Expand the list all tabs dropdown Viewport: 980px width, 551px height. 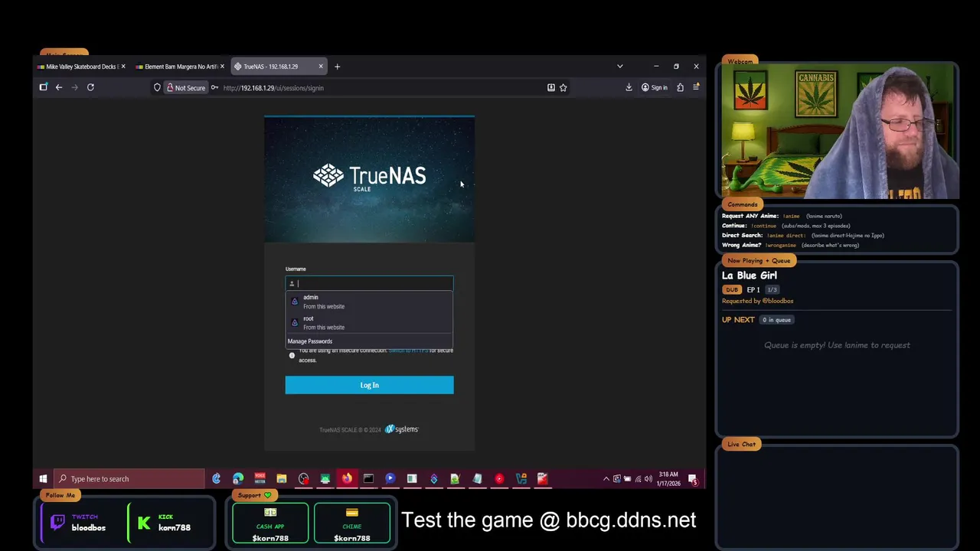pyautogui.click(x=620, y=67)
